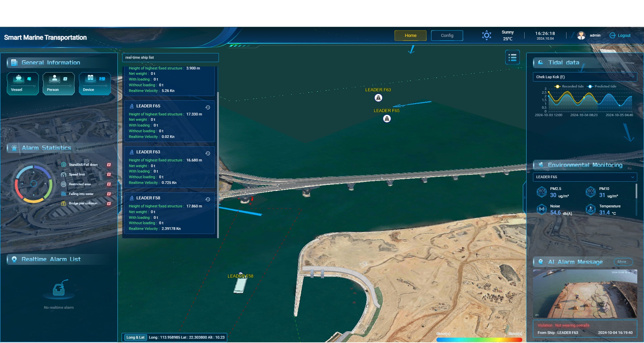The width and height of the screenshot is (644, 343).
Task: Select LEADER F58 ship name in list
Action: click(148, 198)
